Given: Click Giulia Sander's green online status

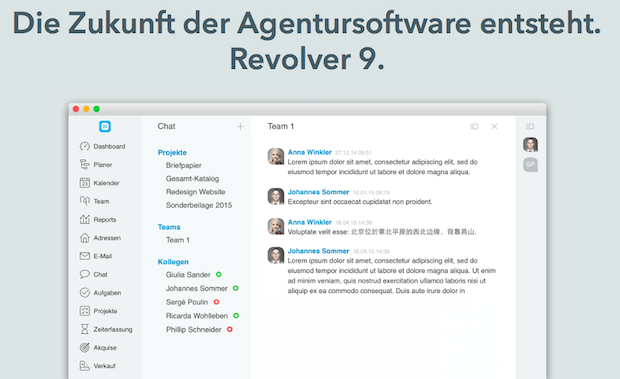Looking at the screenshot, I should pyautogui.click(x=219, y=274).
